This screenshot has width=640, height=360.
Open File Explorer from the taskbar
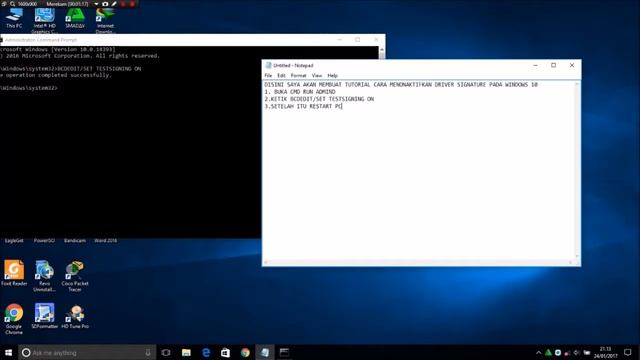click(186, 353)
